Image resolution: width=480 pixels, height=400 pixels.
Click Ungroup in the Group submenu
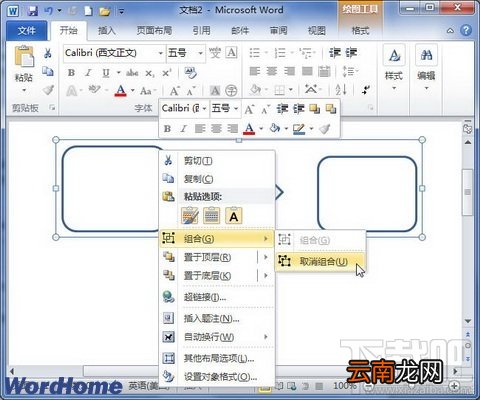click(x=320, y=262)
